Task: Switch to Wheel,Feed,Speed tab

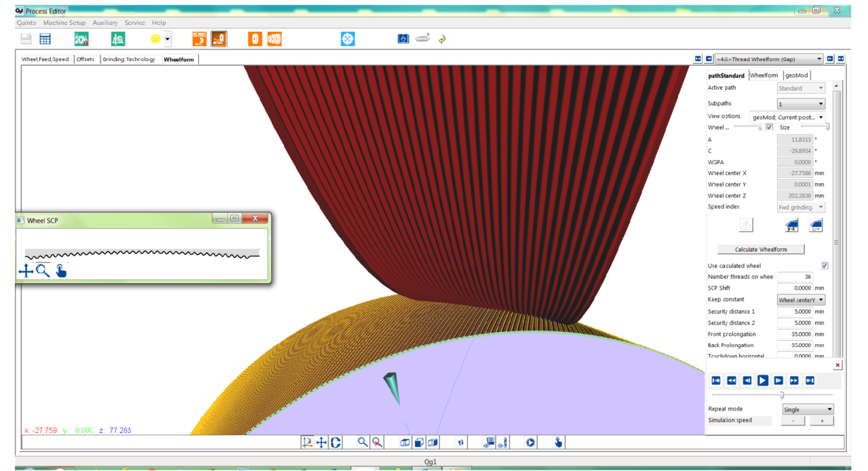Action: (x=45, y=59)
